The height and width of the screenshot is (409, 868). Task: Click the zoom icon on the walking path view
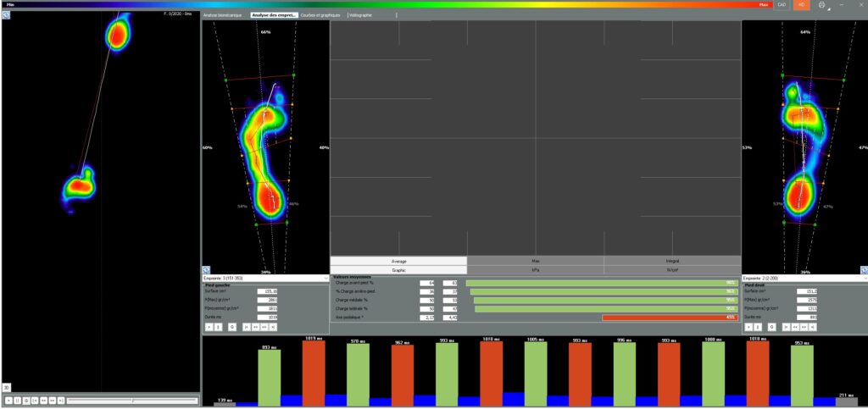tap(5, 14)
